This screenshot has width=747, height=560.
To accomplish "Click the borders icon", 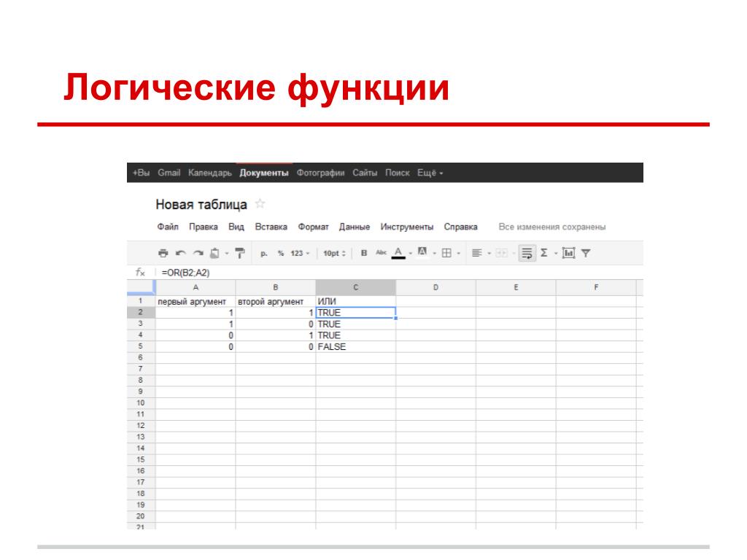I will tap(446, 253).
